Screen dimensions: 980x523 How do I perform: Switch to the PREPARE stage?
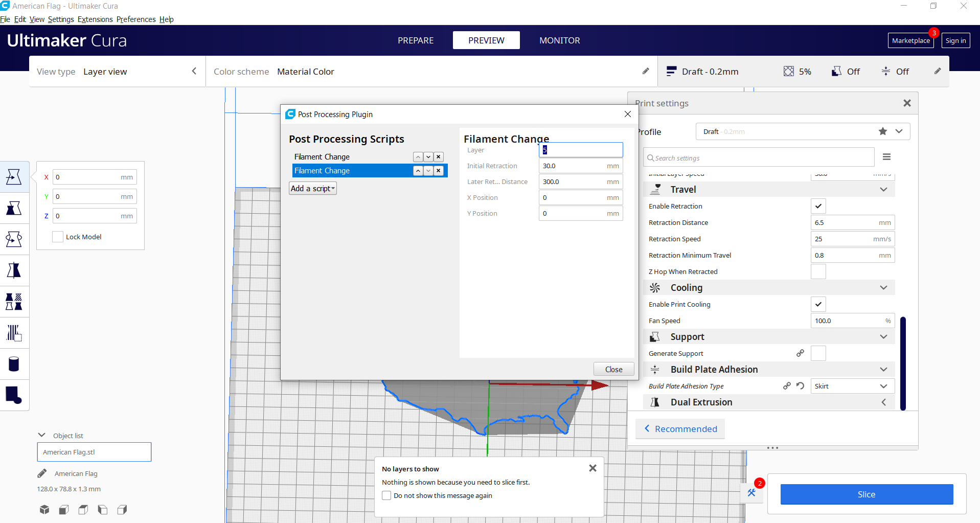tap(416, 40)
